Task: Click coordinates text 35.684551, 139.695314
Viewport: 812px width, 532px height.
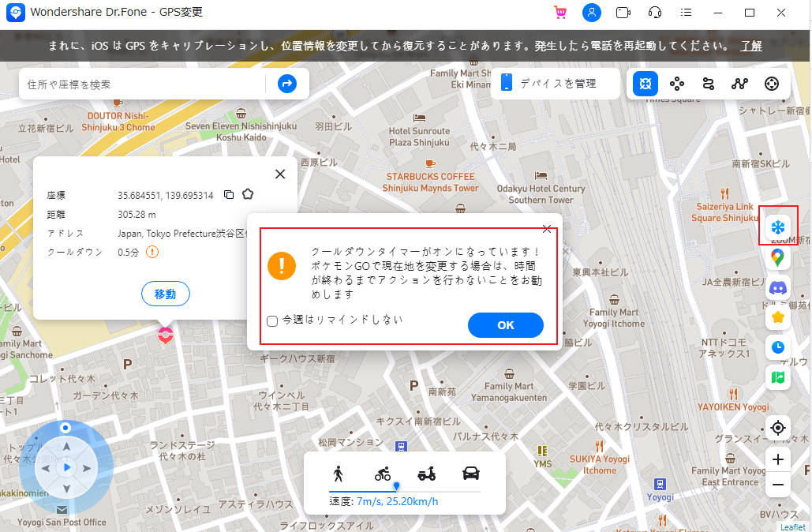Action: coord(165,195)
